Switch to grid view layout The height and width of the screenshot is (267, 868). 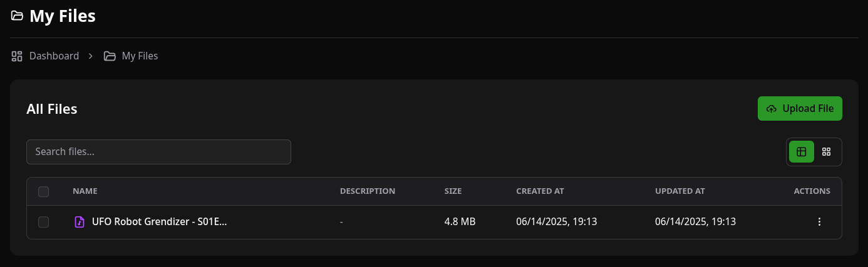click(826, 151)
